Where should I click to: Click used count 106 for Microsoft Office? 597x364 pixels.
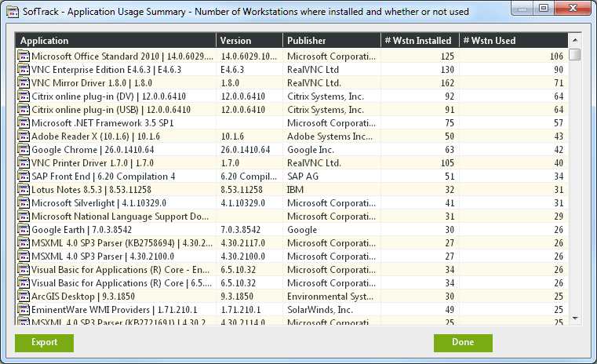556,56
